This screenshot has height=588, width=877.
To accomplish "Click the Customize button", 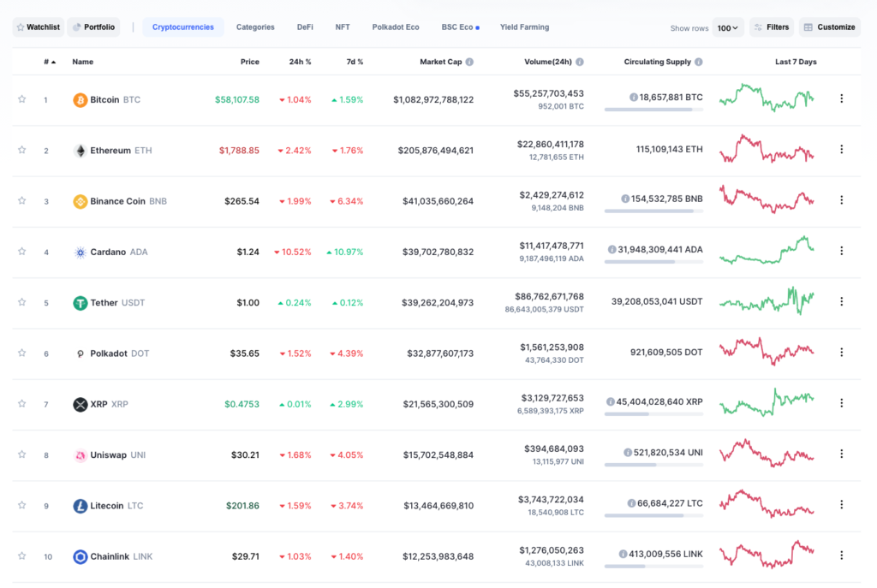I will pyautogui.click(x=829, y=27).
